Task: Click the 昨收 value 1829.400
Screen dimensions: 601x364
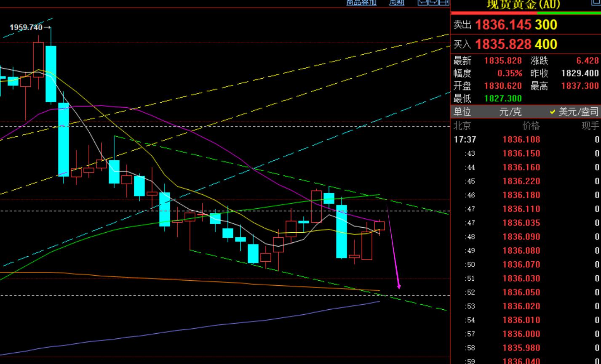Action: 580,73
